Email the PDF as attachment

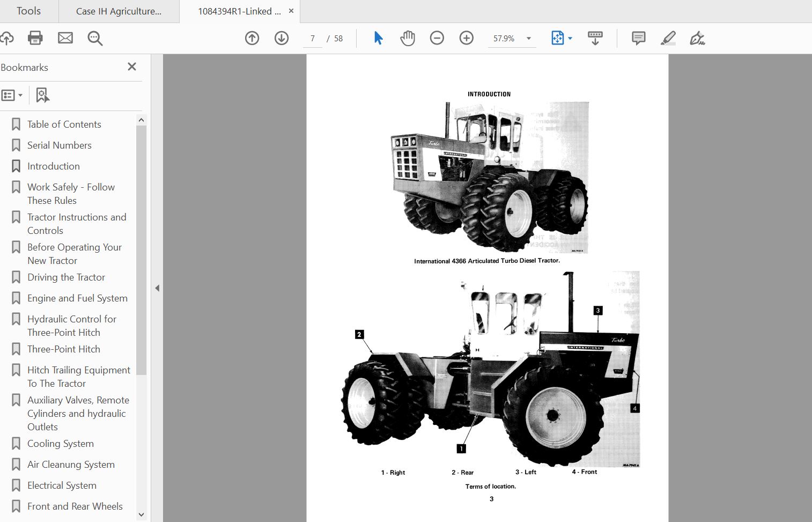pyautogui.click(x=65, y=38)
